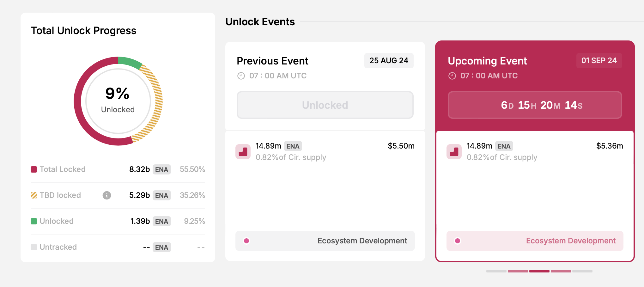
Task: Click the countdown timer button showing 6D 15H
Action: coord(535,105)
